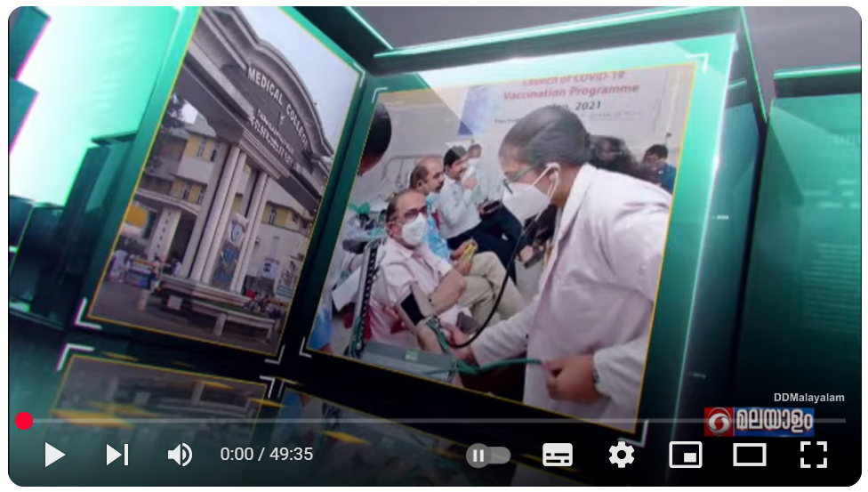Seek to the middle of the progress bar
Image resolution: width=868 pixels, height=492 pixels.
click(x=434, y=421)
